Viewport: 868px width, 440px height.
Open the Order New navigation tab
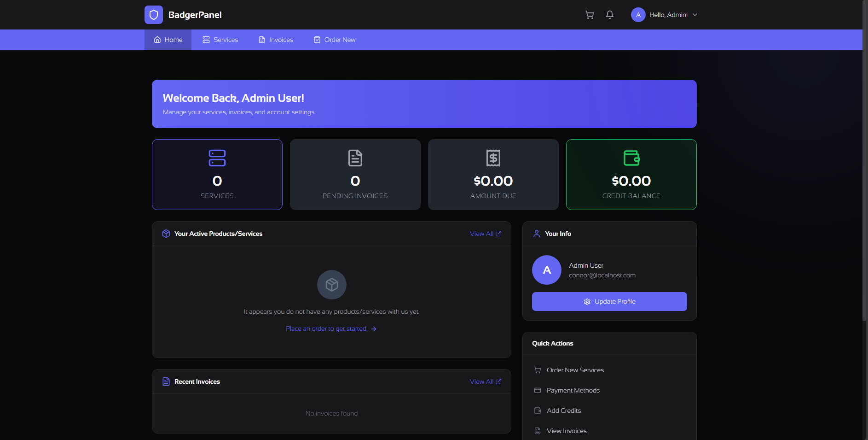click(335, 40)
